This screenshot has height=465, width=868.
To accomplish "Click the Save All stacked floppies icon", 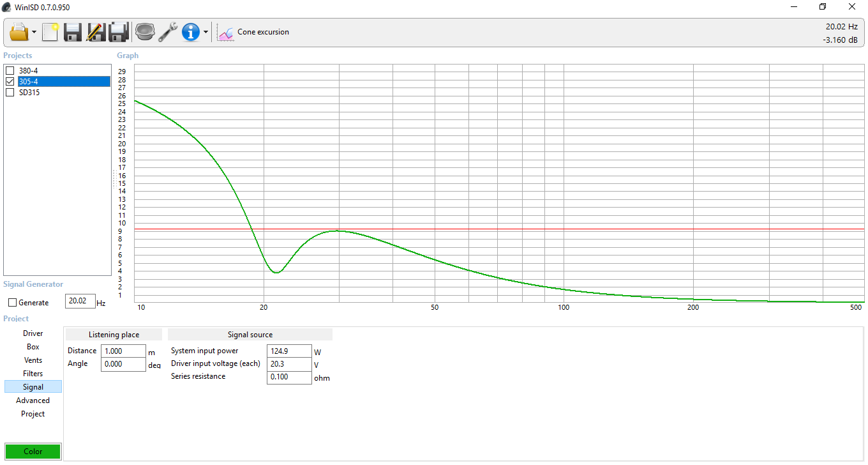I will [x=119, y=32].
